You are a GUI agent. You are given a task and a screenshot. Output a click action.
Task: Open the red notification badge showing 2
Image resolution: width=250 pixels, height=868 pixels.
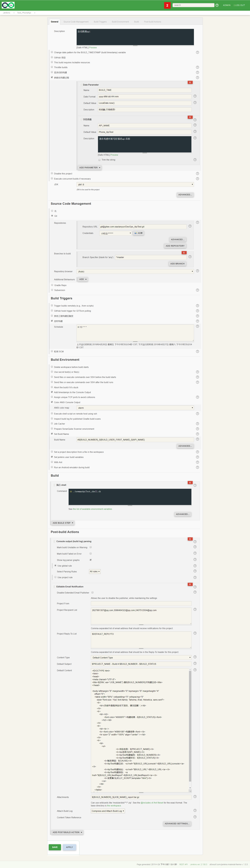(167, 5)
